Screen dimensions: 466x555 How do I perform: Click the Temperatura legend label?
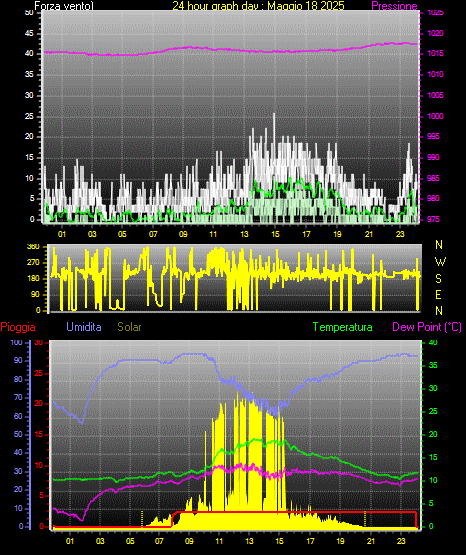pos(343,327)
